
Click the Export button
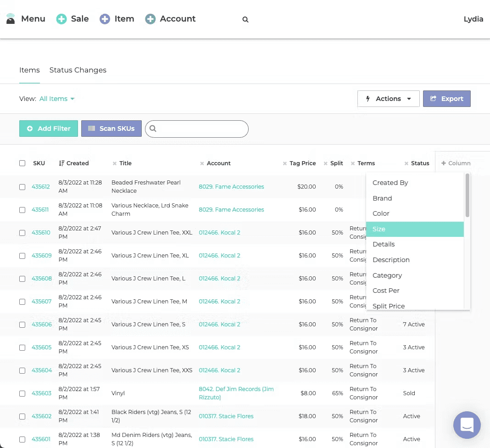[x=446, y=99]
